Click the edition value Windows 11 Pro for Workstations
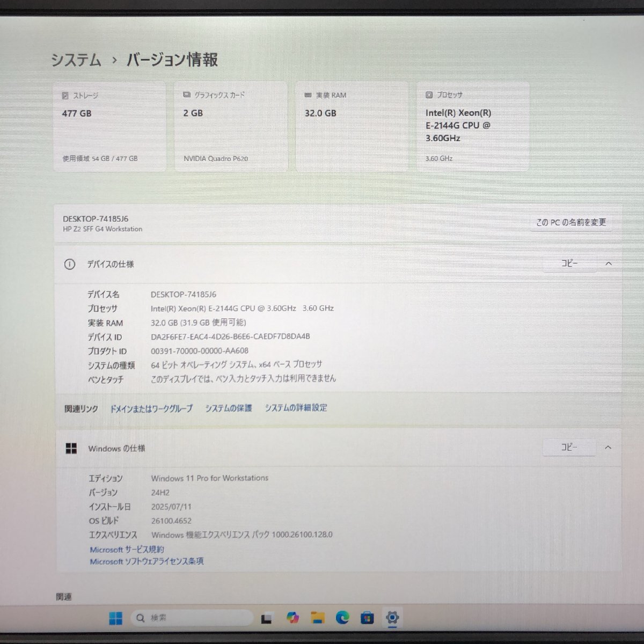The width and height of the screenshot is (644, 644). 210,478
